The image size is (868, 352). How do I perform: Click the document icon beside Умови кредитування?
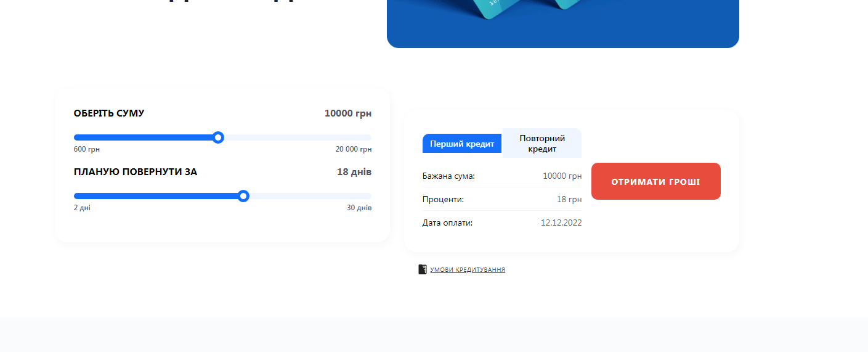coord(423,269)
